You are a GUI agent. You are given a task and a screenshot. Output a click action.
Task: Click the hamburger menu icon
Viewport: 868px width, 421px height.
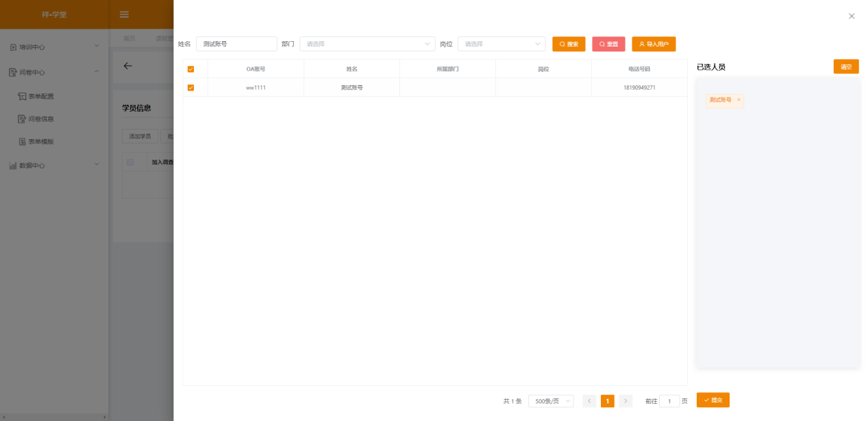(124, 14)
